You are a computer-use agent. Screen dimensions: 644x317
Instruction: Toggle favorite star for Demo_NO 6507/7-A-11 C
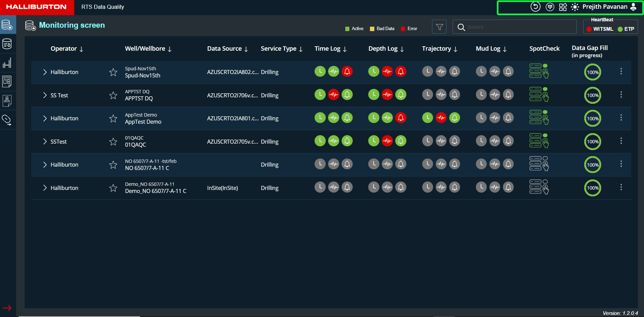[x=113, y=188]
